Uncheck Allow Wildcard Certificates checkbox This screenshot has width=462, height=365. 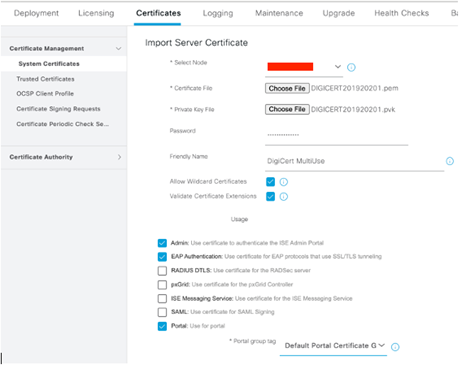(270, 182)
